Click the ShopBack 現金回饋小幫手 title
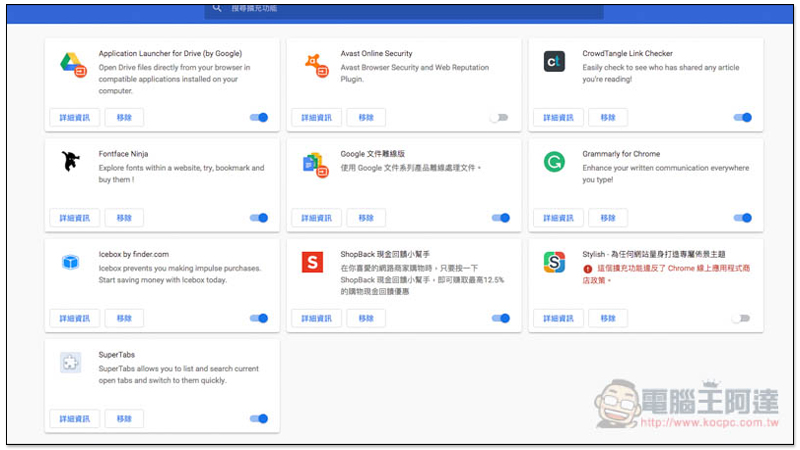The image size is (800, 450). point(385,254)
